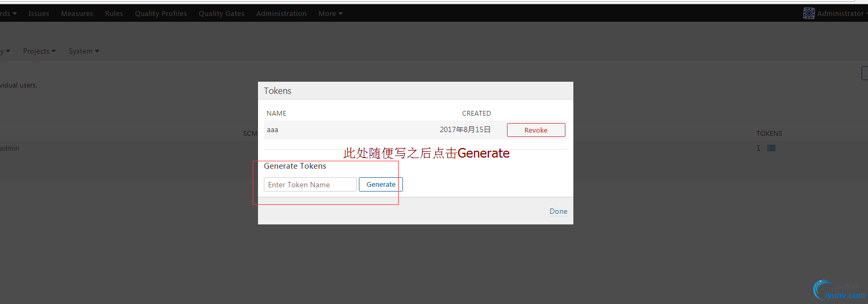This screenshot has height=304, width=868.
Task: Click the NAME column header
Action: pyautogui.click(x=276, y=113)
